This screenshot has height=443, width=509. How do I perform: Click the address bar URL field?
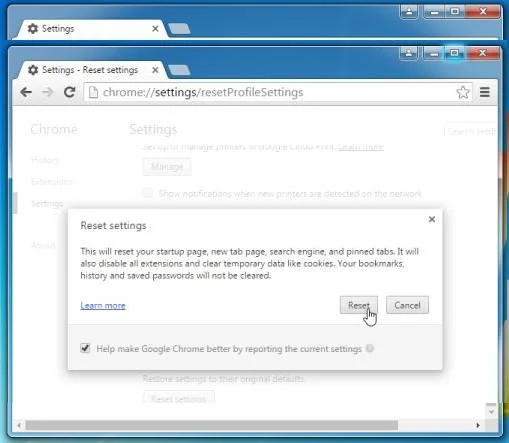point(278,92)
